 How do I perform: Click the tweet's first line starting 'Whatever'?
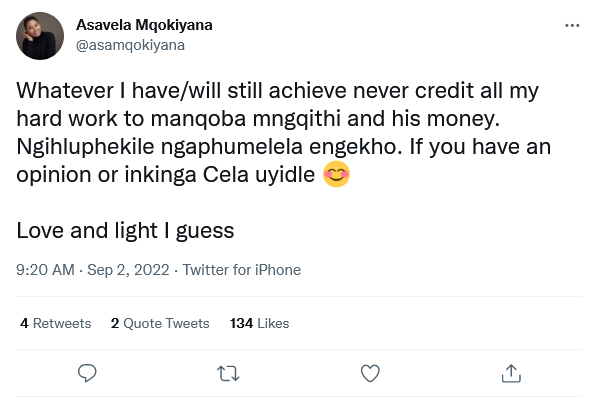(277, 91)
